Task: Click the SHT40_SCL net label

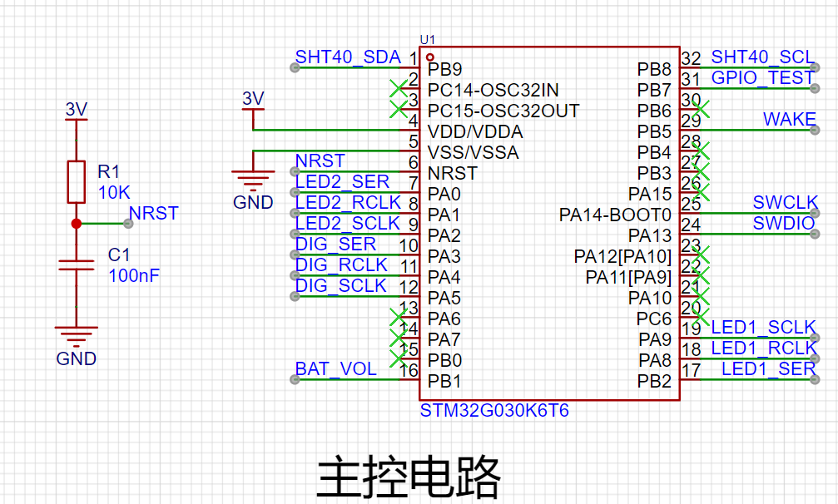Action: click(x=762, y=57)
